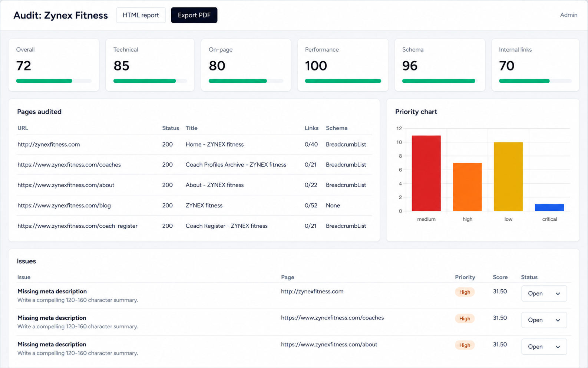
Task: Click the issue page URL http://zynexfitness.com
Action: [312, 292]
